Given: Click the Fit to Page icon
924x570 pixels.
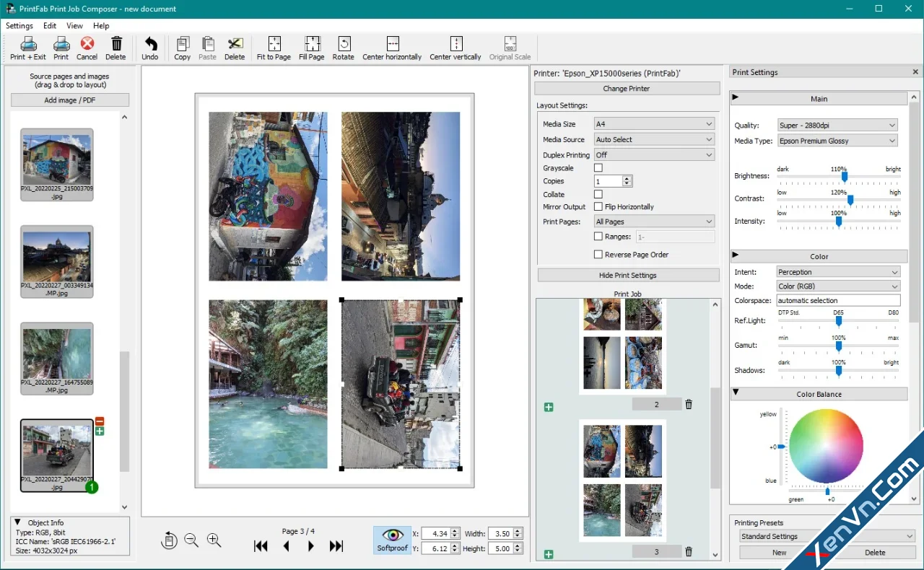Looking at the screenshot, I should (x=274, y=48).
